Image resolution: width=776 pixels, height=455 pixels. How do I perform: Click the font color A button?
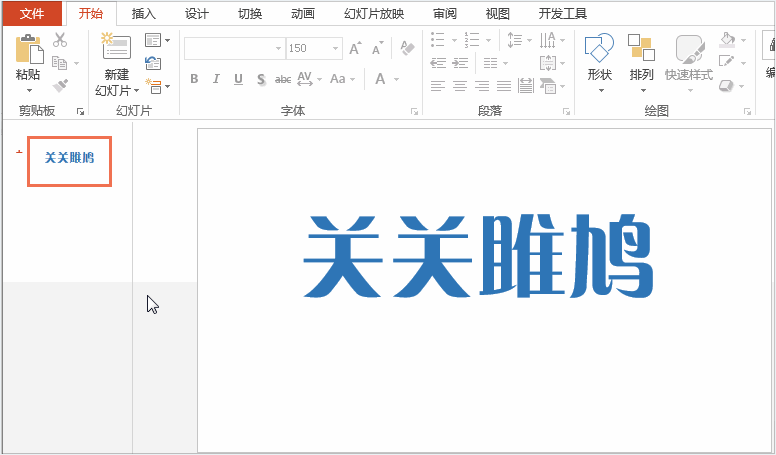coord(380,79)
